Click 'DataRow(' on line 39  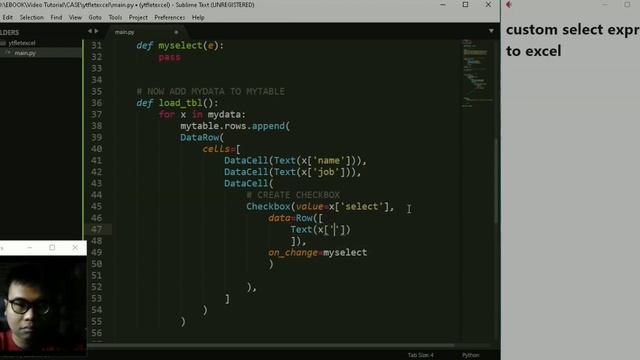202,137
